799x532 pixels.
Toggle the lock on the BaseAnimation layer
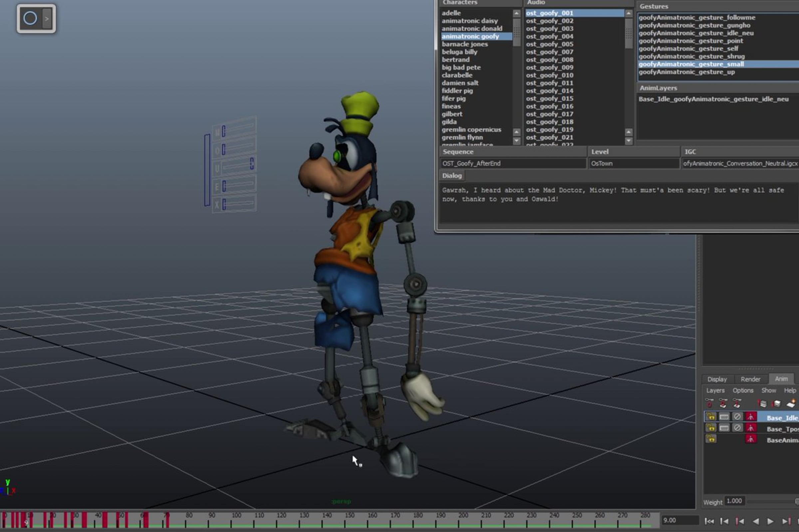click(x=711, y=439)
